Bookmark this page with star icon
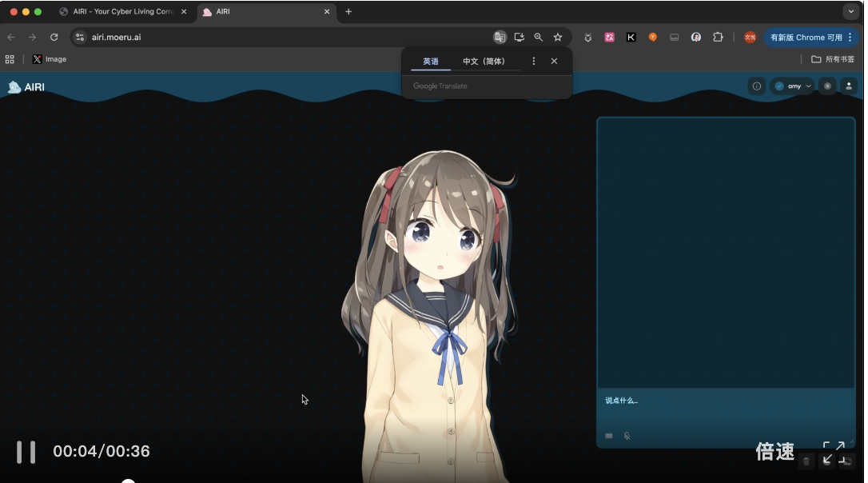The width and height of the screenshot is (868, 483). pos(558,38)
